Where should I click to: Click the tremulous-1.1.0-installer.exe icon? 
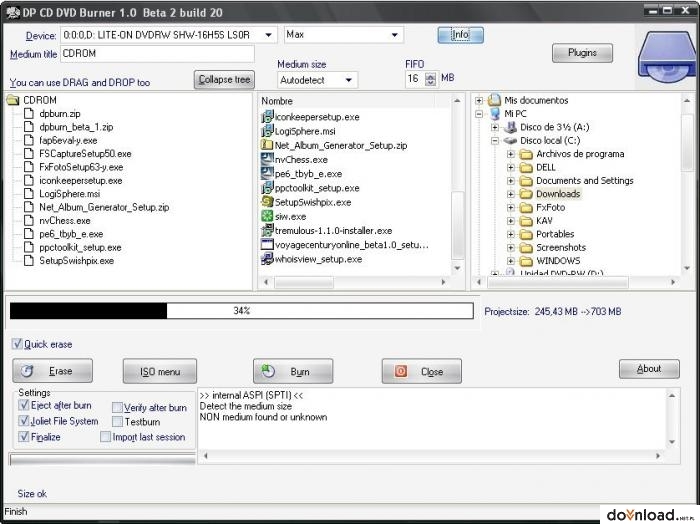267,231
